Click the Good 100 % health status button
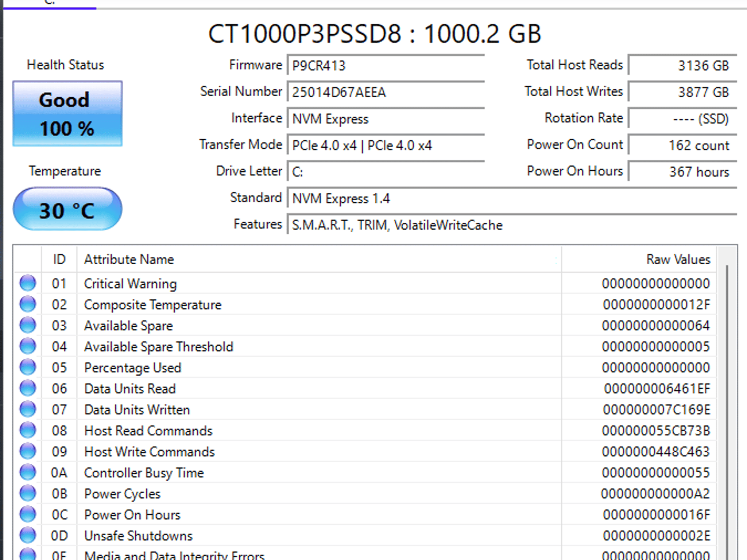The image size is (747, 560). click(x=67, y=114)
